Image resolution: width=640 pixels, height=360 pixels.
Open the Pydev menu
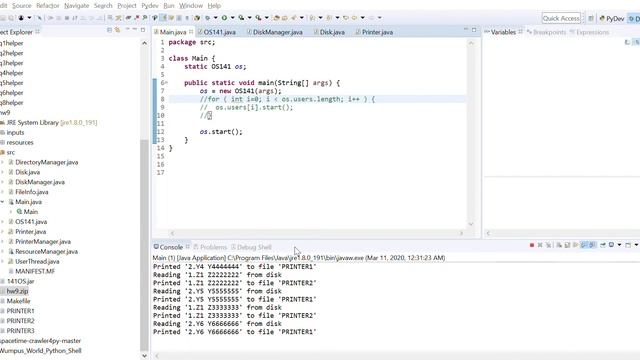coord(150,6)
